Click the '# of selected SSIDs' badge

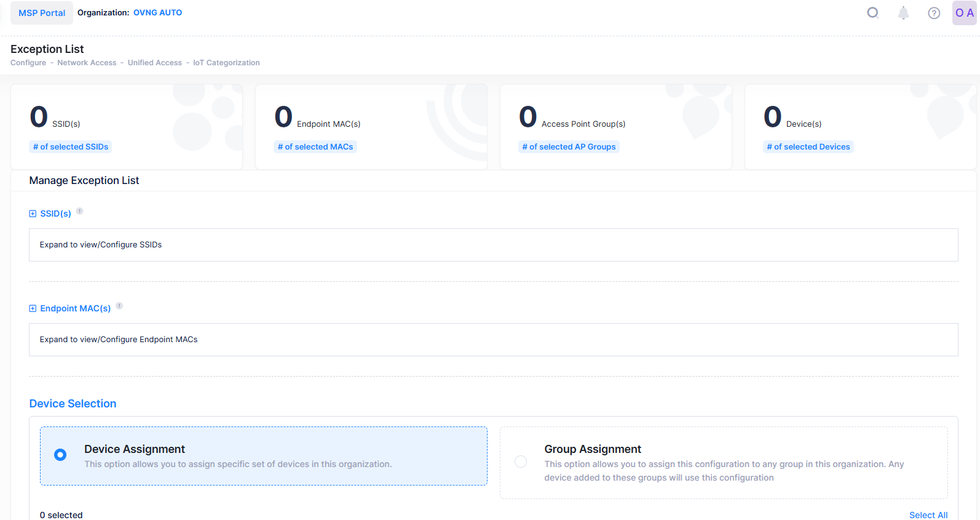click(x=71, y=146)
